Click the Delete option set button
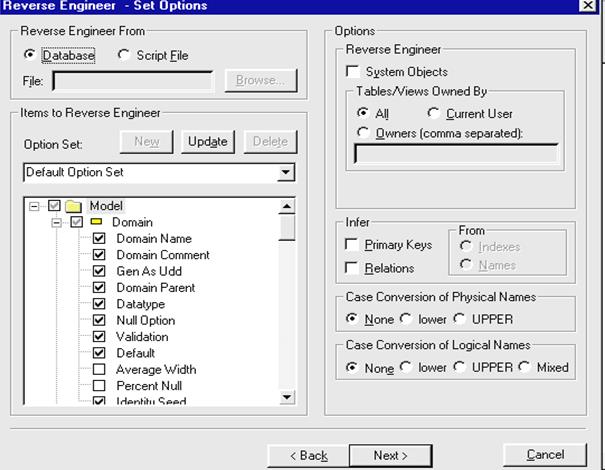The width and height of the screenshot is (605, 470). 270,142
